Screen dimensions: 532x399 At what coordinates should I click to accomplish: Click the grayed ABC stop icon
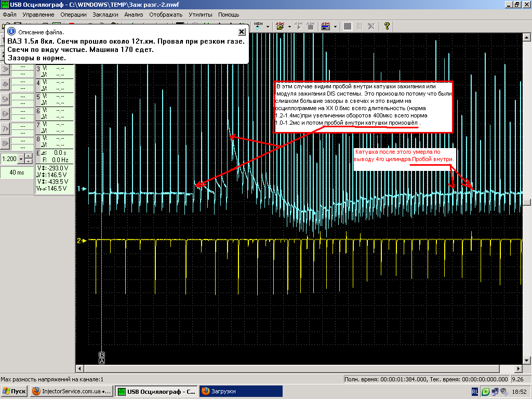[311, 26]
